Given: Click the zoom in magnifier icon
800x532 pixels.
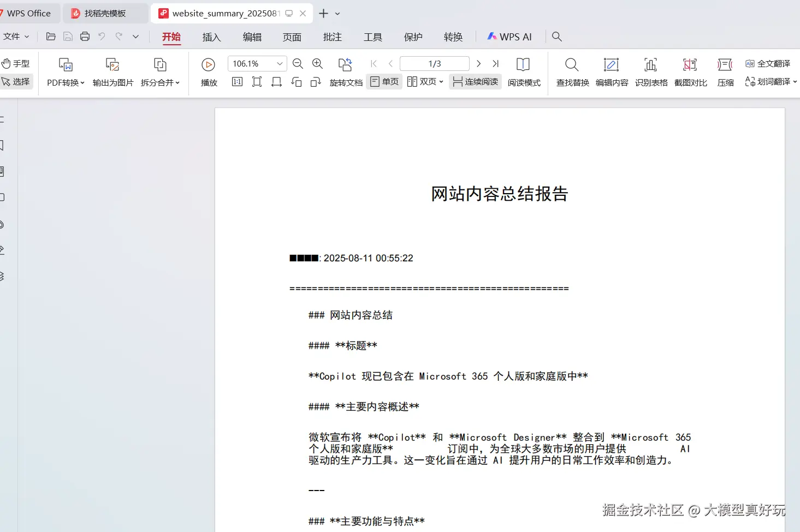Looking at the screenshot, I should pos(317,64).
